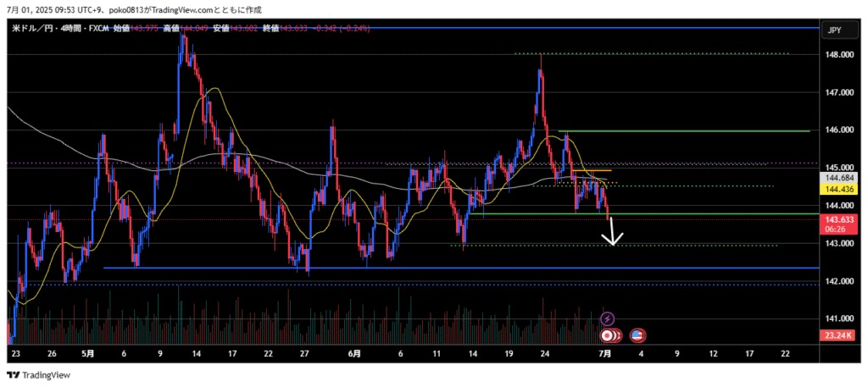Open the Japan flag economic event marker
Screen dimensions: 868x387
(609, 335)
